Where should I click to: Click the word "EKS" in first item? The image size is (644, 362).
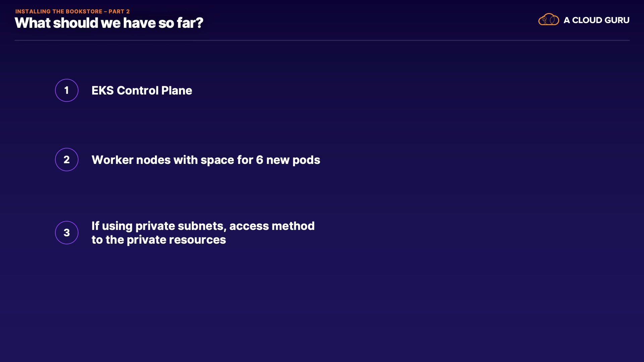(x=102, y=90)
